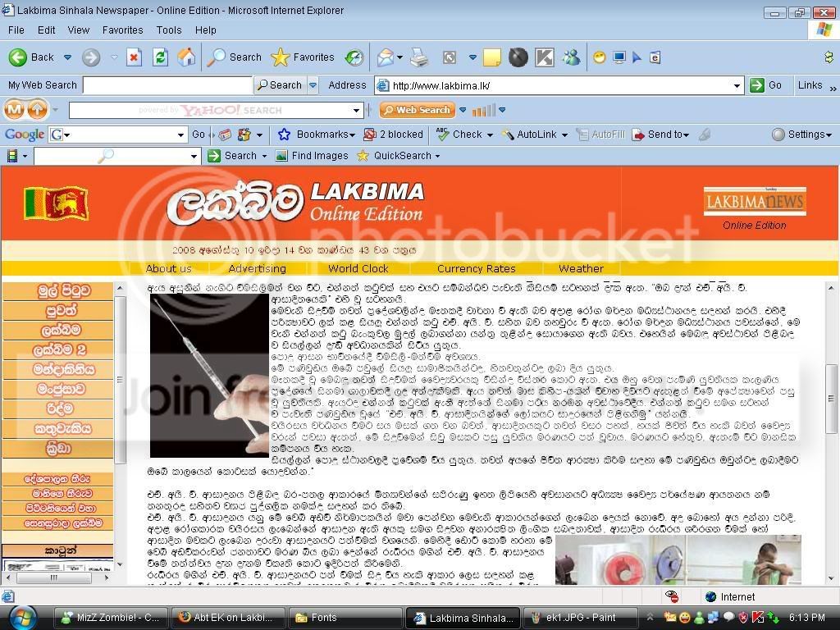Click the green Back arrow icon
The width and height of the screenshot is (840, 630).
18,57
